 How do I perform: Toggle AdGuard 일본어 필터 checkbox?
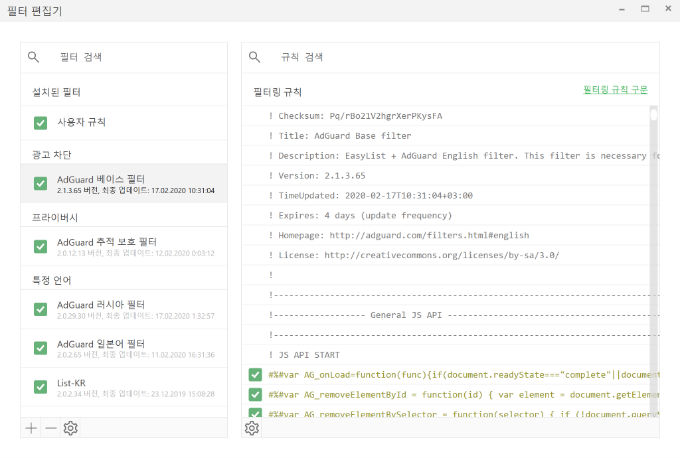click(40, 348)
